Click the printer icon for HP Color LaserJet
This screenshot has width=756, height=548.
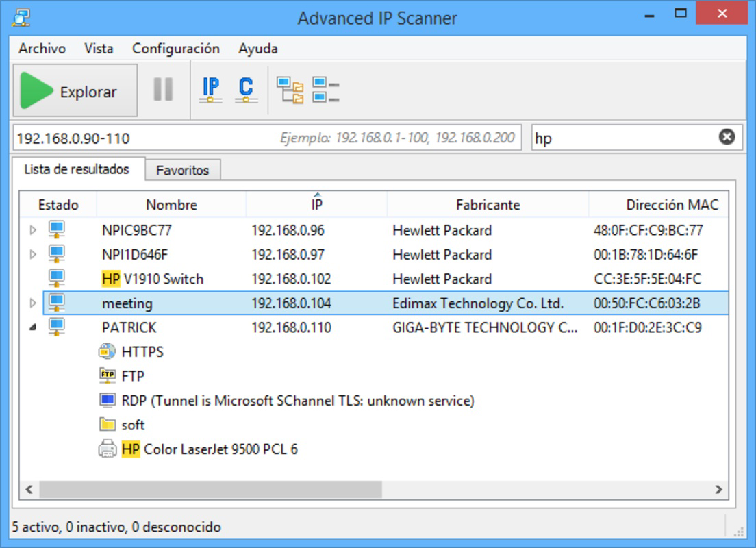click(x=106, y=449)
